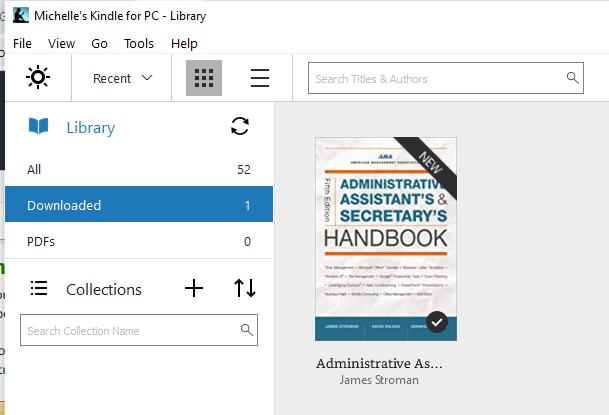Click the Library book icon
The height and width of the screenshot is (415, 609).
pos(38,127)
